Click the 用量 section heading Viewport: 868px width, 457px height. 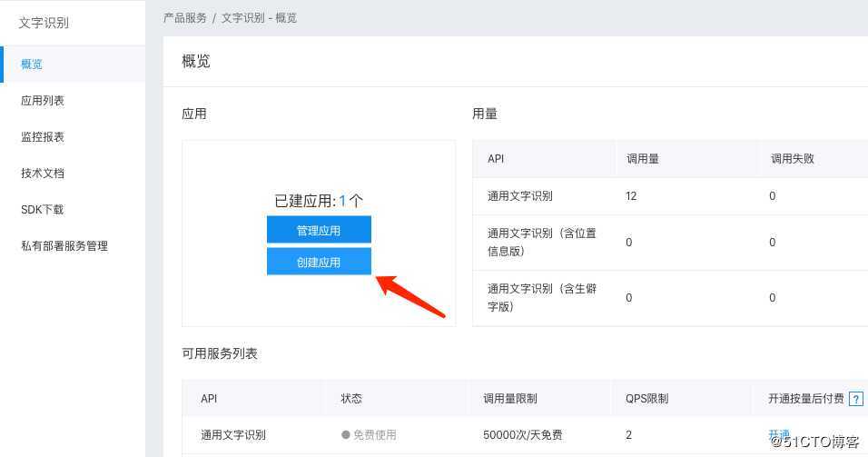click(484, 114)
